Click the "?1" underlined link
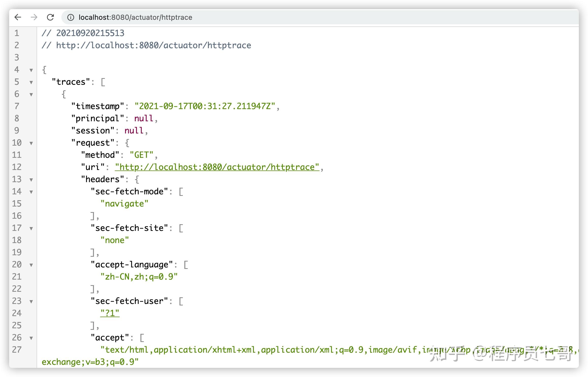This screenshot has width=588, height=377. [x=110, y=313]
